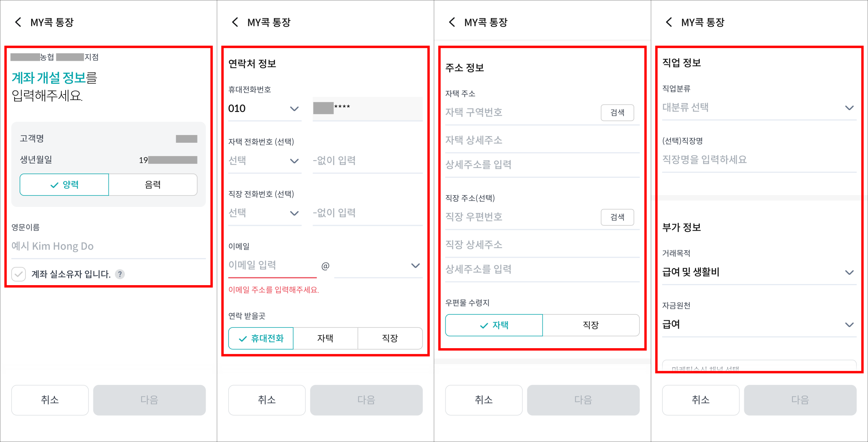Open the 010 carrier prefix dropdown
Image resolution: width=868 pixels, height=442 pixels.
coord(265,109)
